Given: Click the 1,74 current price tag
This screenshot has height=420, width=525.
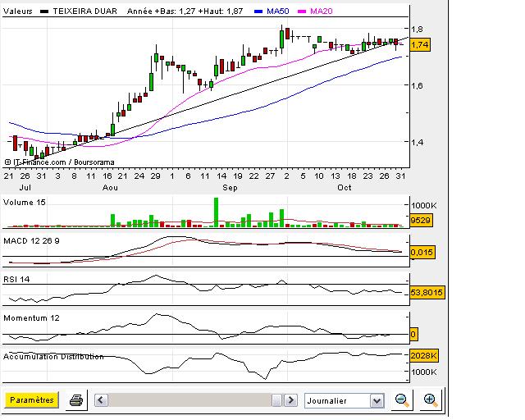Looking at the screenshot, I should [420, 44].
